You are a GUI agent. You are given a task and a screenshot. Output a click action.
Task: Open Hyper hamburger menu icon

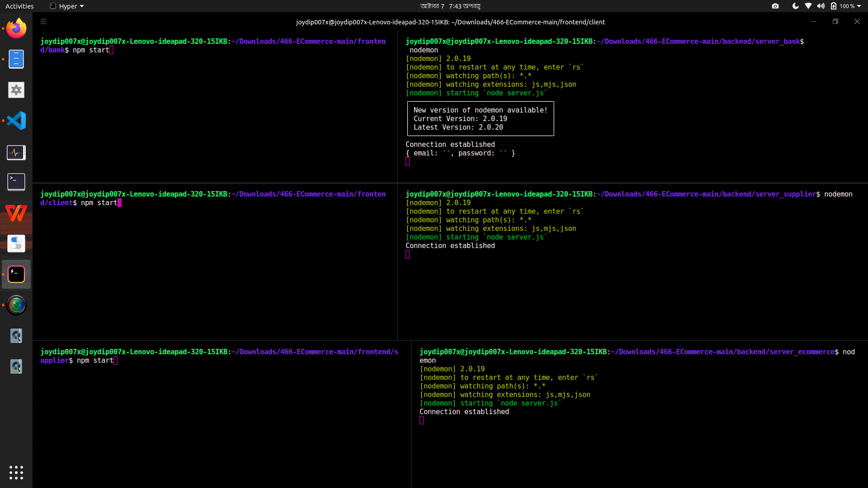tap(43, 22)
